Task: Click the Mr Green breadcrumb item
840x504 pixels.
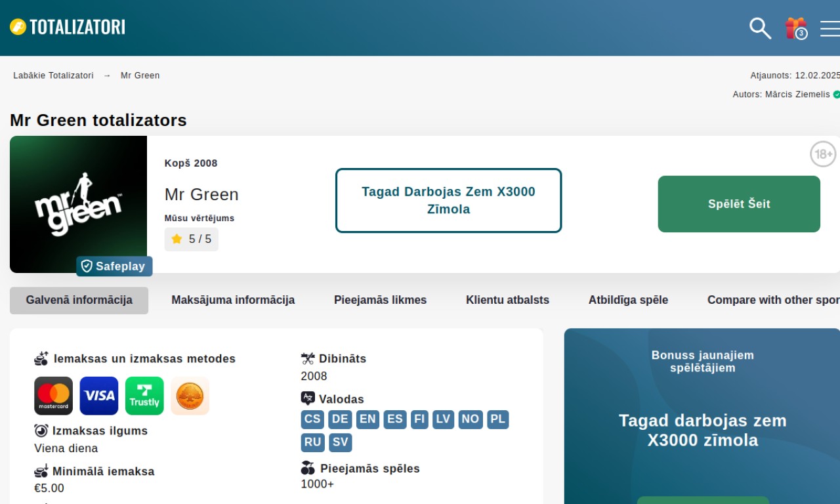Action: [140, 75]
